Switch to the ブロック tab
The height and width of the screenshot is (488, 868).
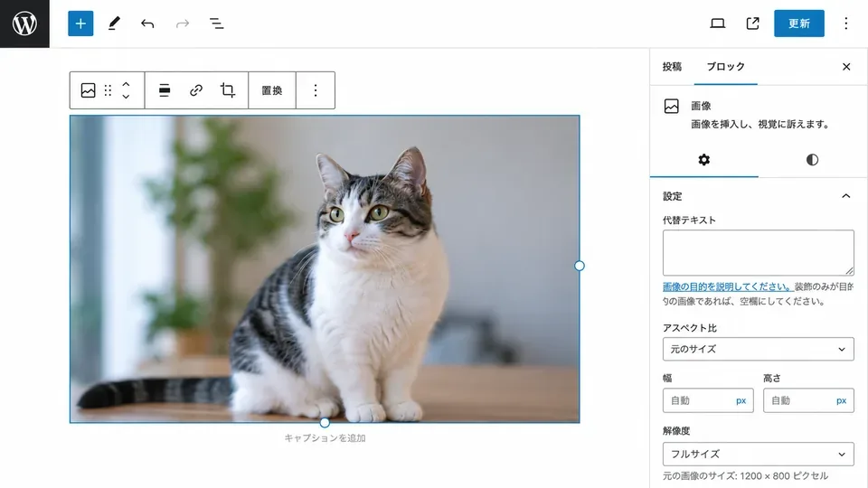726,66
